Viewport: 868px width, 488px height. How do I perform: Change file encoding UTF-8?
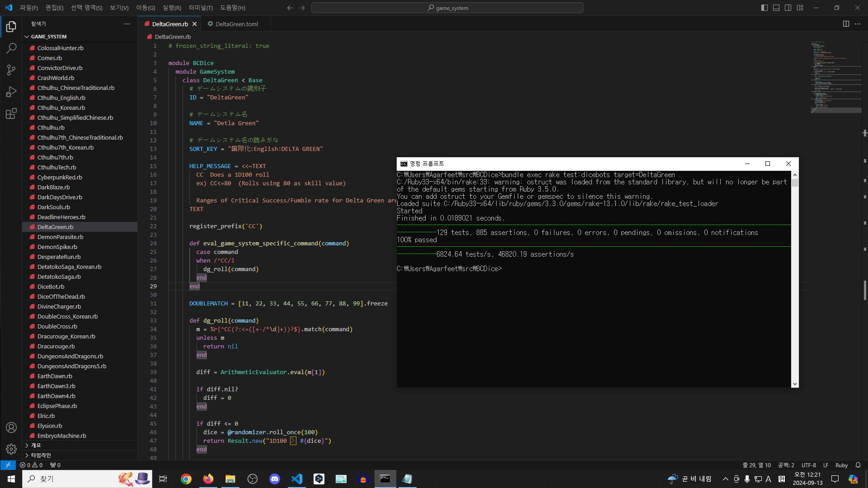point(808,465)
